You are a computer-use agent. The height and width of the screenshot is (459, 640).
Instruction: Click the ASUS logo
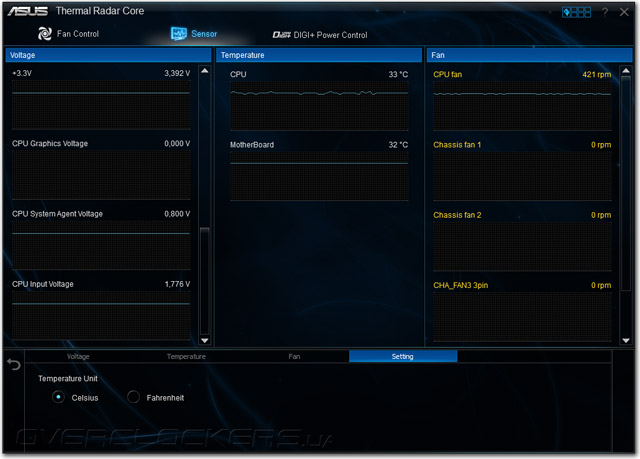coord(27,11)
